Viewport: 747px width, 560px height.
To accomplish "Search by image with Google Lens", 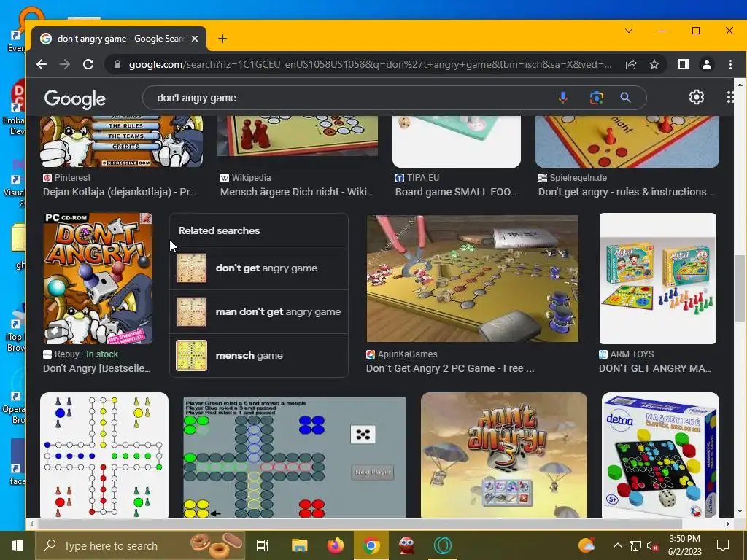I will coord(597,98).
